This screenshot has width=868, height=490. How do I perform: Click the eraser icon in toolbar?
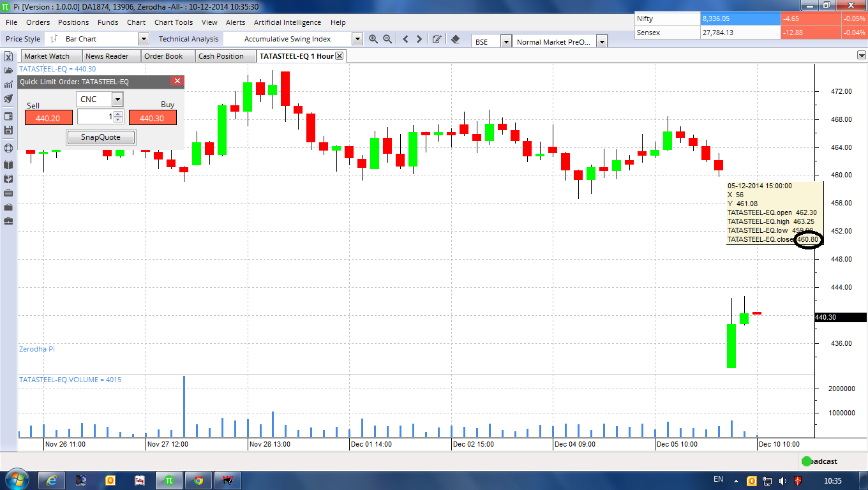pos(455,39)
